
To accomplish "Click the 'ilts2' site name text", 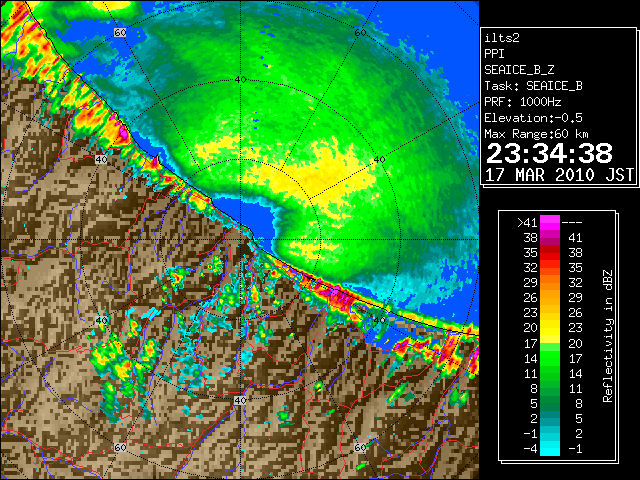I will pos(502,38).
